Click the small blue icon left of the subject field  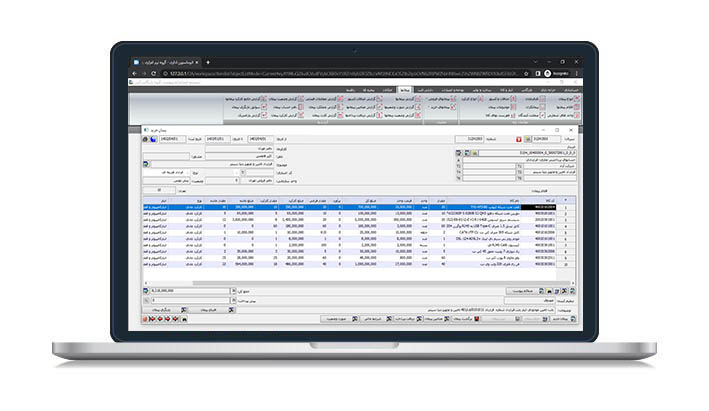click(147, 164)
